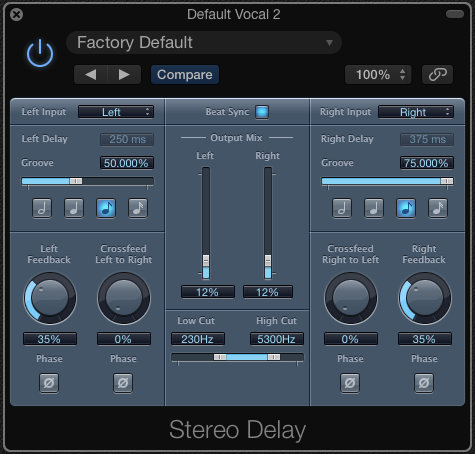Click the link chain icon button
The width and height of the screenshot is (475, 454).
tap(437, 74)
